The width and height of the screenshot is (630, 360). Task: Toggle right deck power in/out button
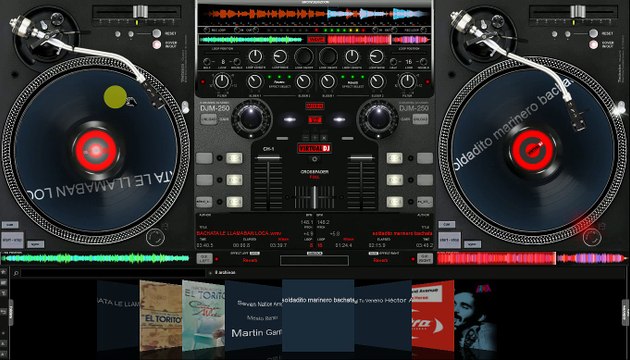[593, 44]
